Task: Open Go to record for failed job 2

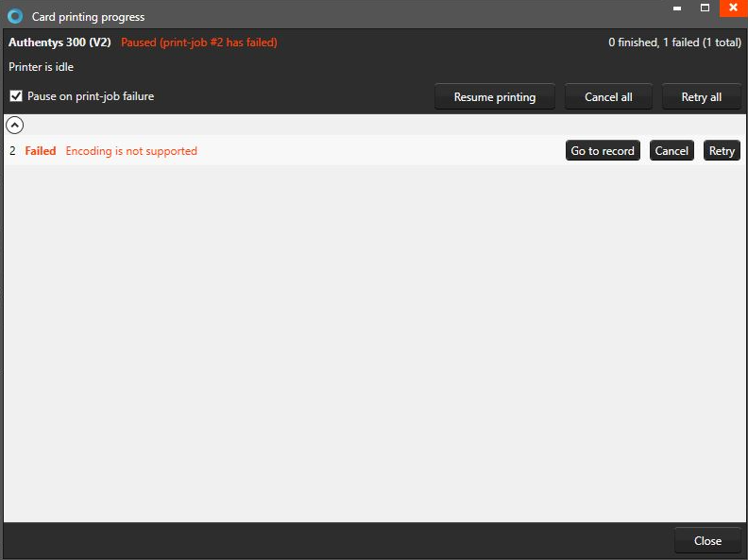Action: click(603, 151)
